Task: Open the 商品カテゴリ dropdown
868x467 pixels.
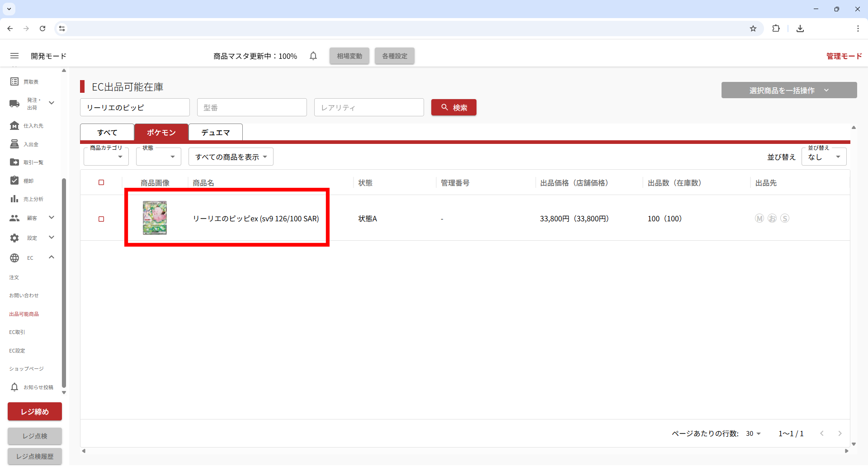Action: [106, 157]
